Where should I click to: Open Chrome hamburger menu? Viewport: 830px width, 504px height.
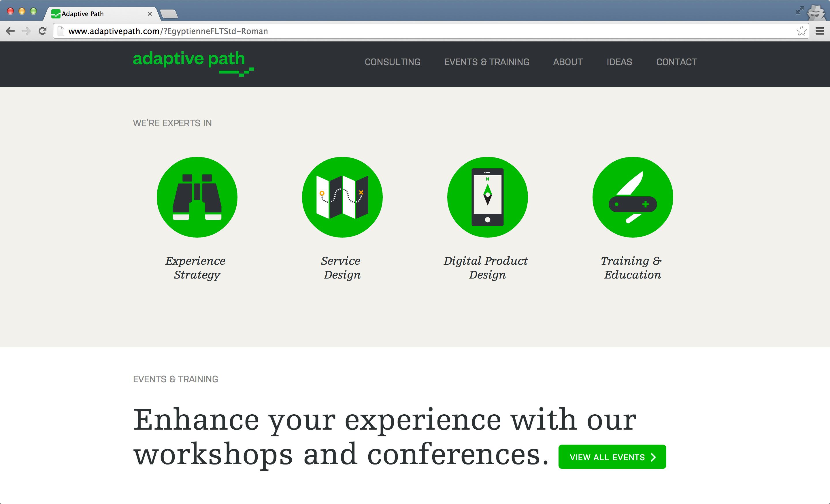coord(820,31)
